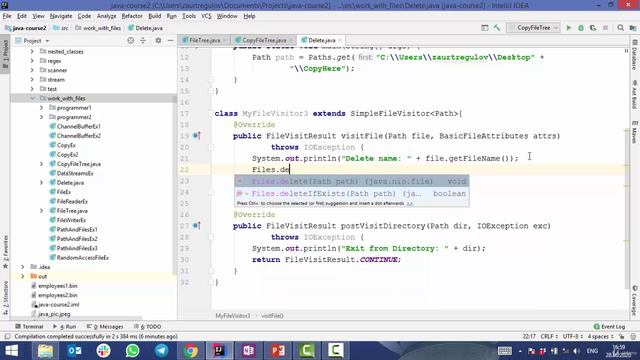The height and width of the screenshot is (360, 640).
Task: Open the Database side tool window
Action: 635,56
